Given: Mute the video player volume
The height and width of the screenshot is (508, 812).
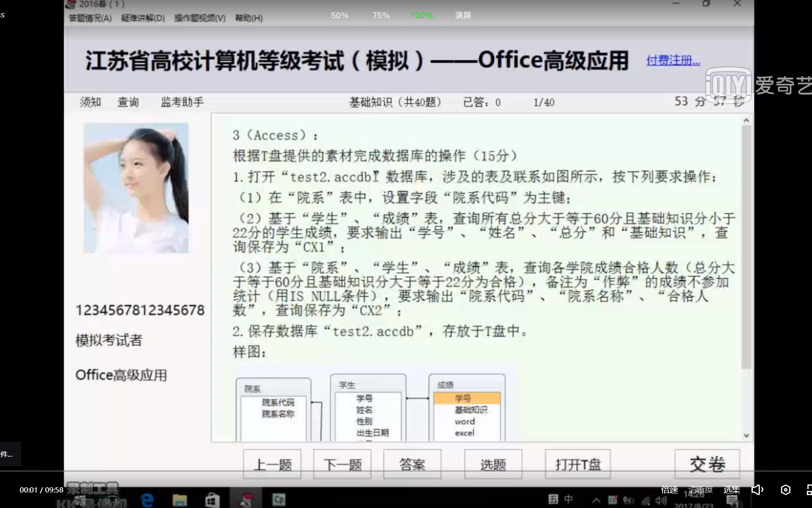Looking at the screenshot, I should (757, 490).
